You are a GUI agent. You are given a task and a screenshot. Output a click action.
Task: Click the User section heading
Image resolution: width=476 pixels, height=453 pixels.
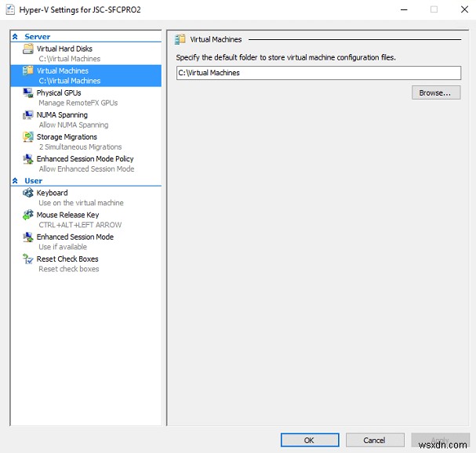[x=34, y=181]
